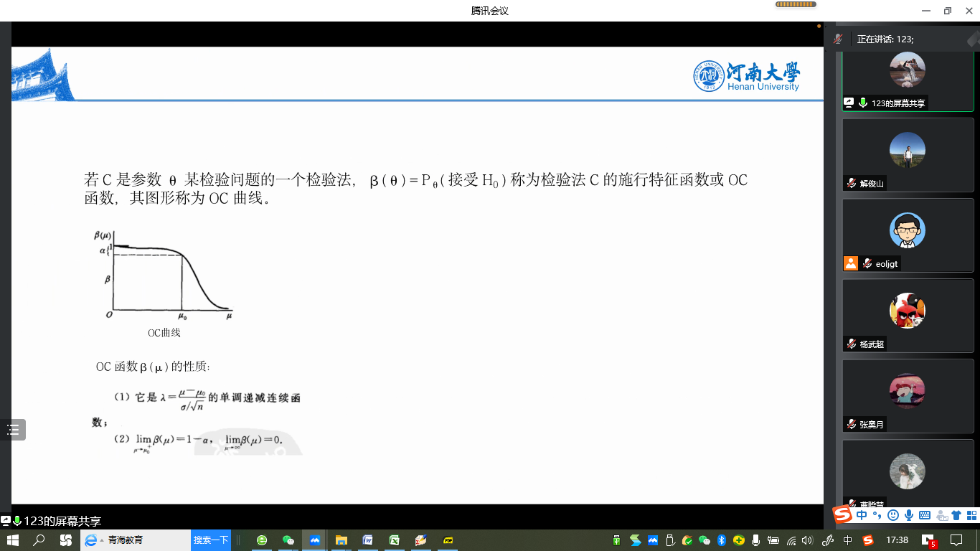The height and width of the screenshot is (551, 980).
Task: Open WeChat from the taskbar
Action: click(x=288, y=540)
